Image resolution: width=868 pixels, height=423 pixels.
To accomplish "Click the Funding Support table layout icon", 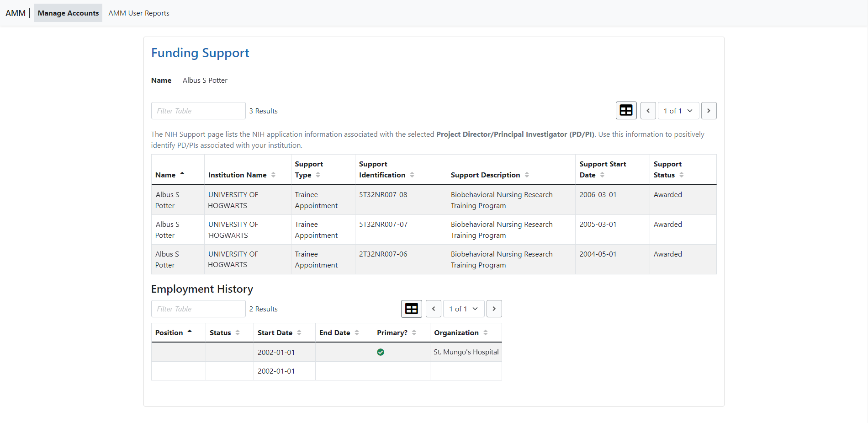I will click(x=626, y=111).
